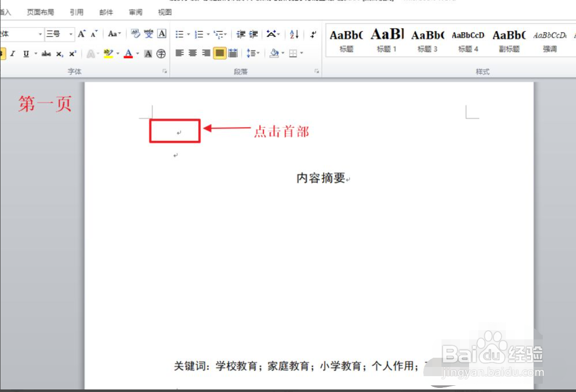Viewport: 576px width, 392px height.
Task: Expand the Bullets dropdown arrow
Action: pos(188,34)
